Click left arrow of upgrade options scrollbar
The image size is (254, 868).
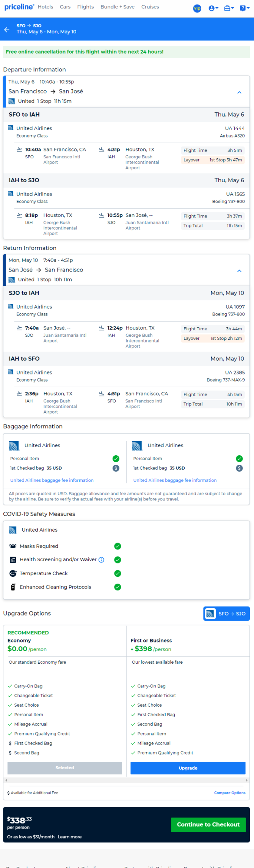6,780
